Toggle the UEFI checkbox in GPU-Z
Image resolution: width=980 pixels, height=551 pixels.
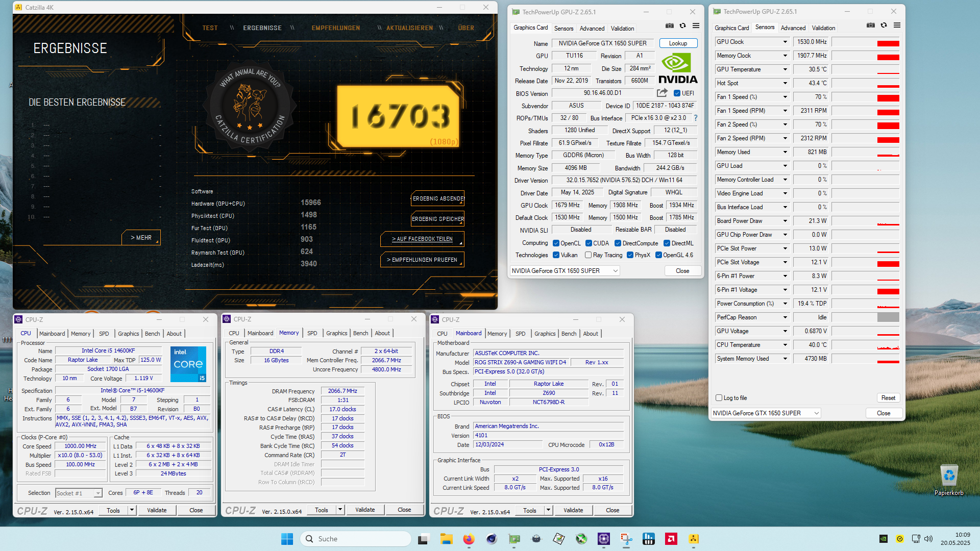(677, 93)
